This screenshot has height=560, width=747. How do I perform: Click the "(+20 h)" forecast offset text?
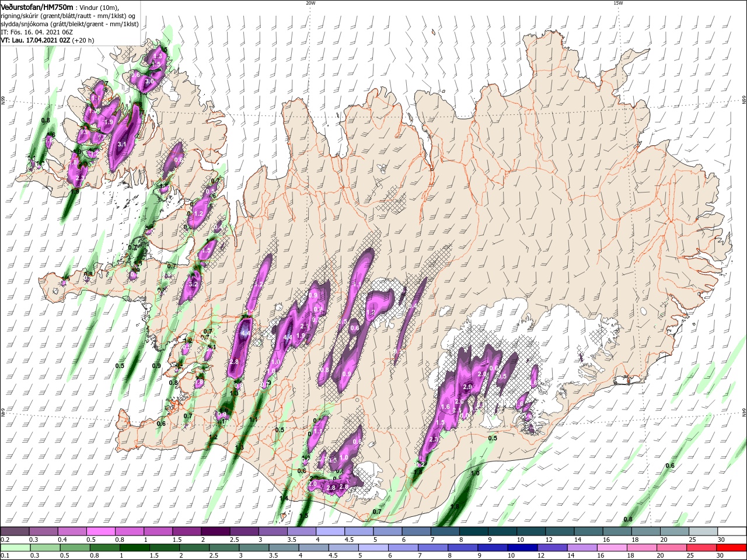[x=83, y=40]
